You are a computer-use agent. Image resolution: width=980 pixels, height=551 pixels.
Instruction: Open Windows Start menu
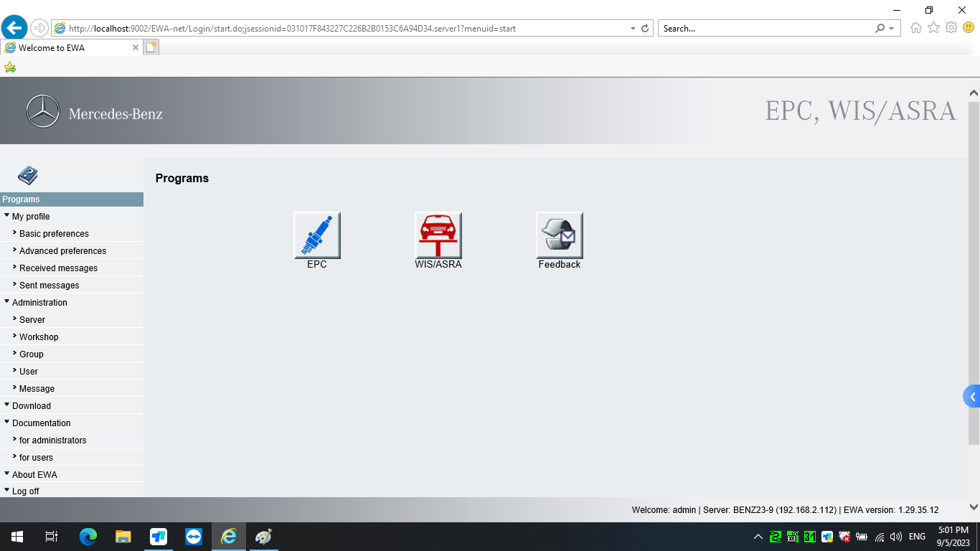tap(17, 537)
